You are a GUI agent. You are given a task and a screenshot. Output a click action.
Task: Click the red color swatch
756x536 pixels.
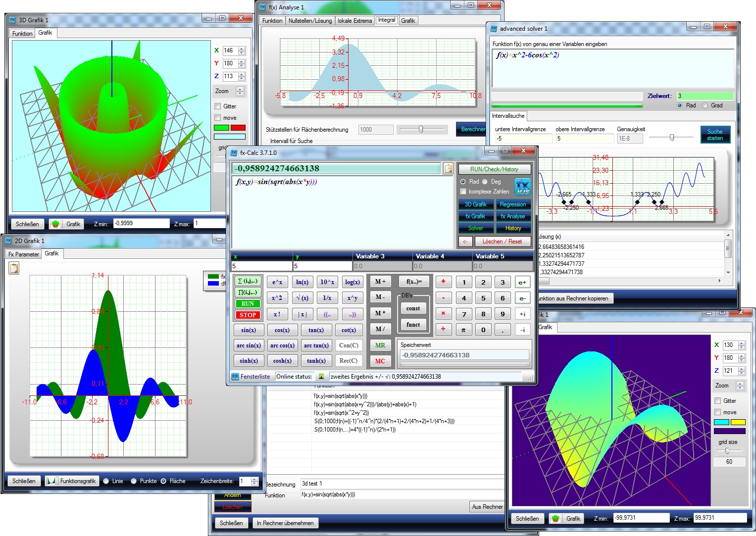[x=238, y=128]
